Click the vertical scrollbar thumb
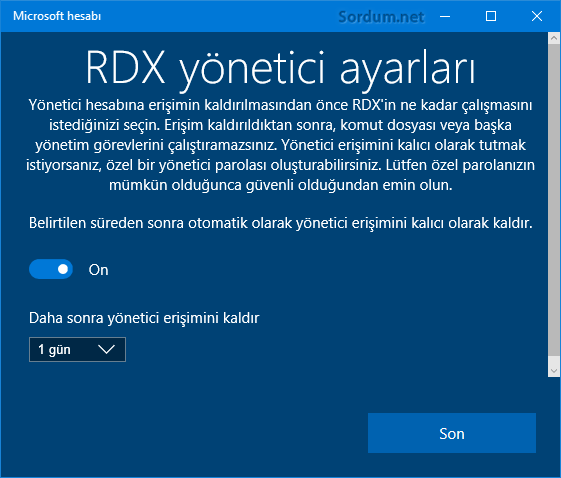Viewport: 561px width, 478px height. 554,200
